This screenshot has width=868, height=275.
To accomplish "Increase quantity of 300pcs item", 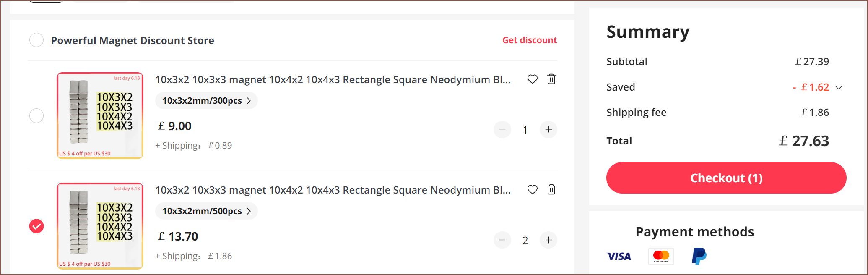I will [x=548, y=130].
